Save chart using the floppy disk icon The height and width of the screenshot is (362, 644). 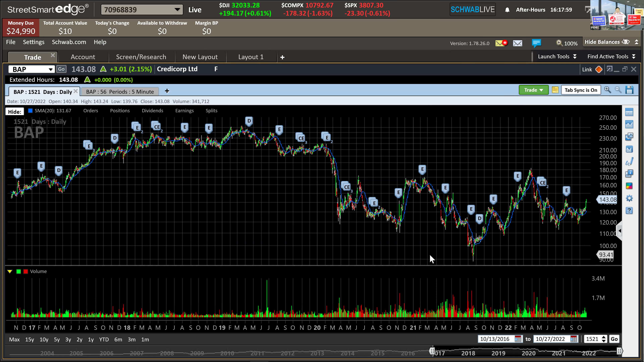(629, 90)
